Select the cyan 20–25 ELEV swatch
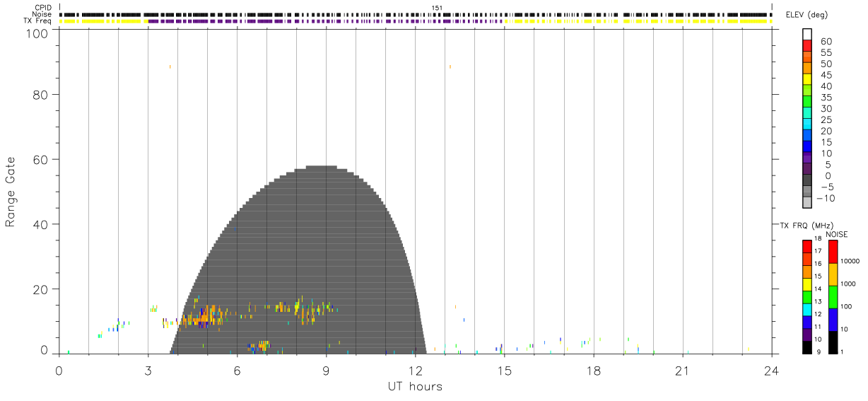 (807, 124)
